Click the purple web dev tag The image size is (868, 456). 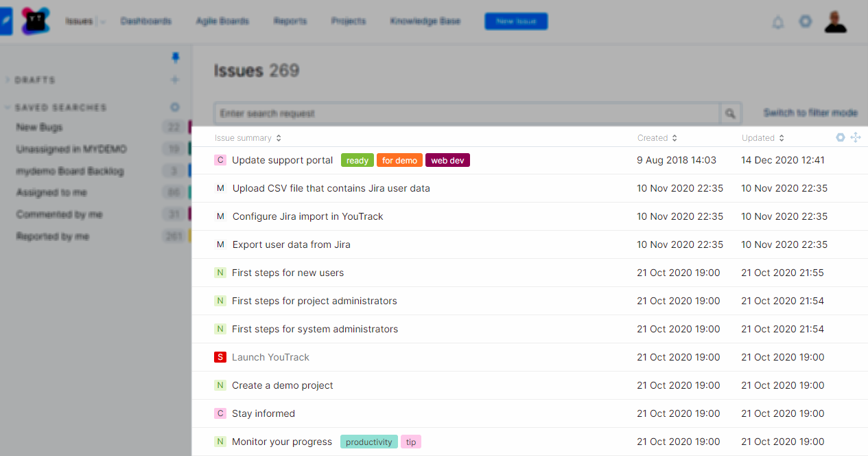click(x=447, y=160)
